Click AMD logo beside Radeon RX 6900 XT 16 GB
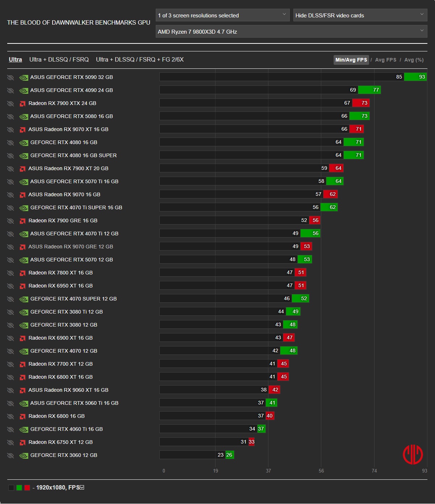Screen dimensions: 435x504 22,338
